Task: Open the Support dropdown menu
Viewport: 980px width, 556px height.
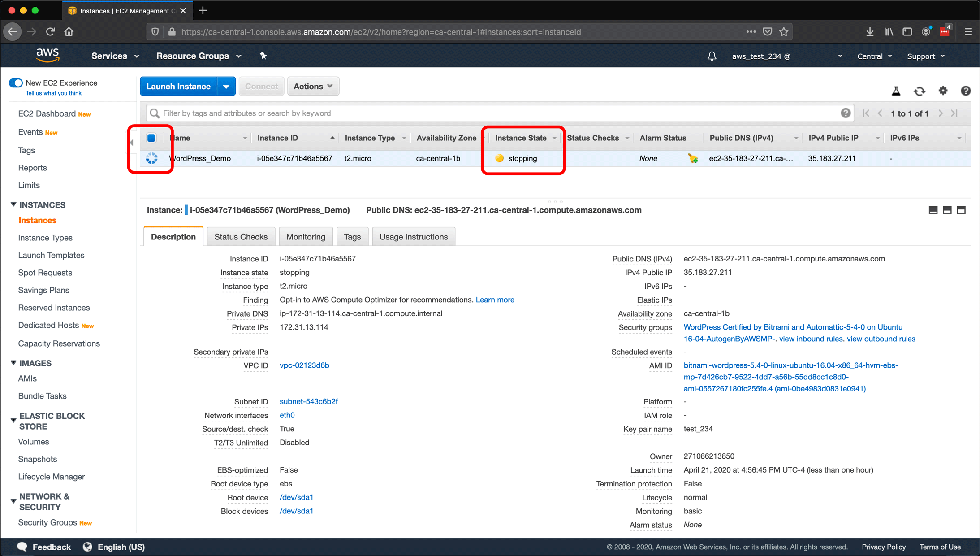Action: pyautogui.click(x=926, y=56)
